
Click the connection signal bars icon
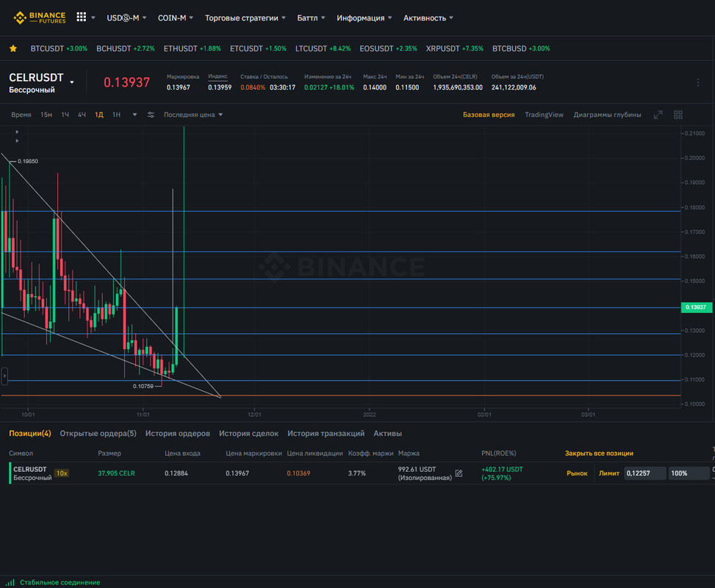10,583
